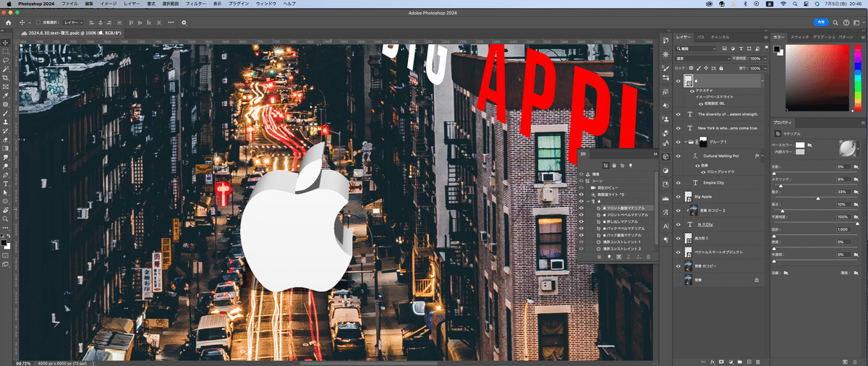Click the blue 共有 share button

pos(820,22)
